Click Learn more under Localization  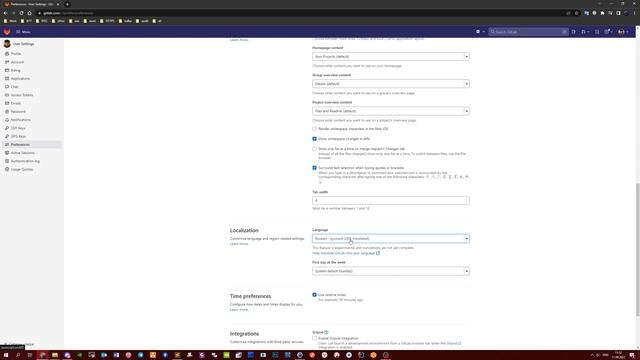(x=239, y=244)
